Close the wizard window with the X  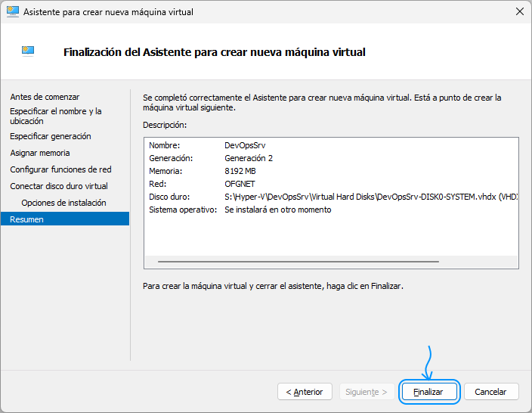coord(519,11)
